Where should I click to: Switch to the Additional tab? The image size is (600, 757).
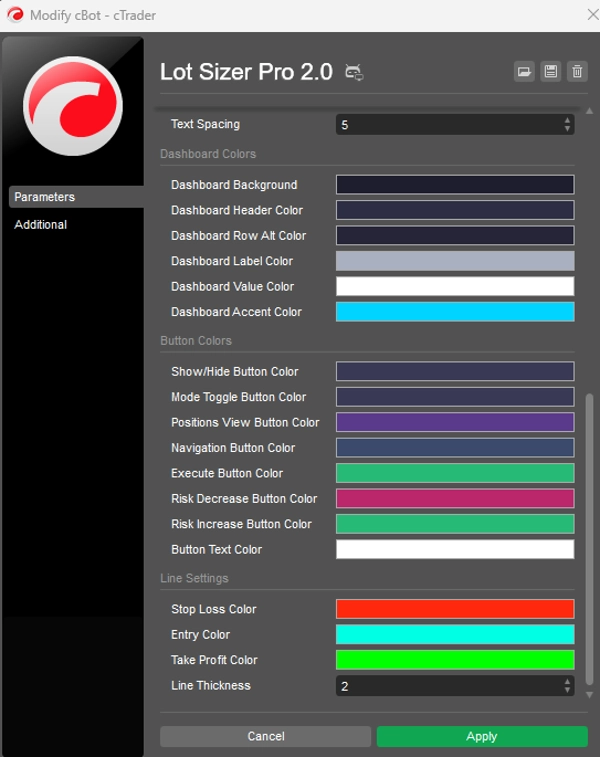41,224
